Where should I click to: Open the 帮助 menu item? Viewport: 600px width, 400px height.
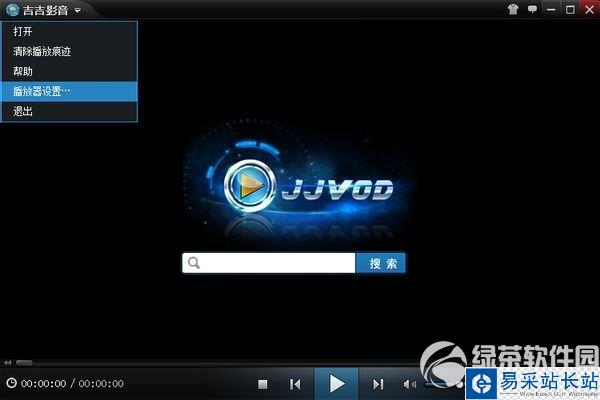(69, 71)
